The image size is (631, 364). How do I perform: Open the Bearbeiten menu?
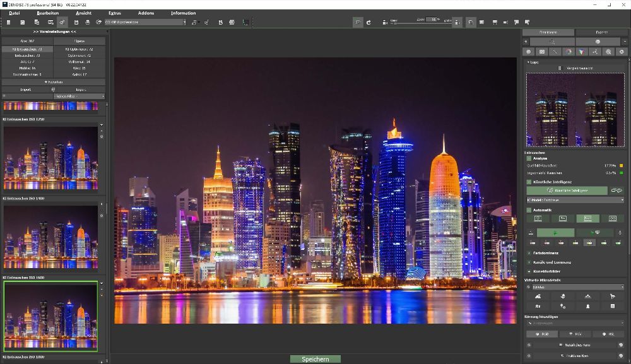pyautogui.click(x=47, y=13)
